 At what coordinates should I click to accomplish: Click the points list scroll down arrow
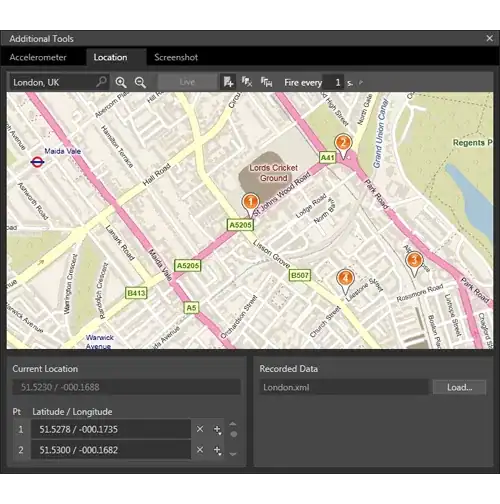[x=233, y=454]
